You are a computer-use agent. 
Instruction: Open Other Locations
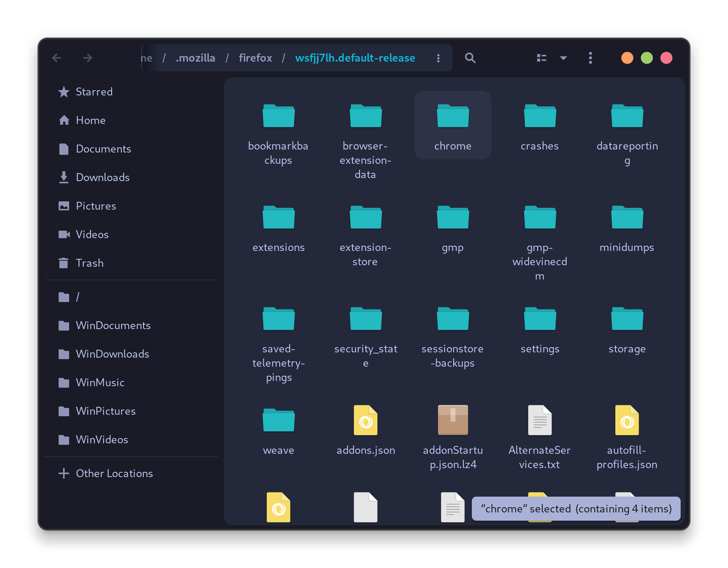click(114, 473)
